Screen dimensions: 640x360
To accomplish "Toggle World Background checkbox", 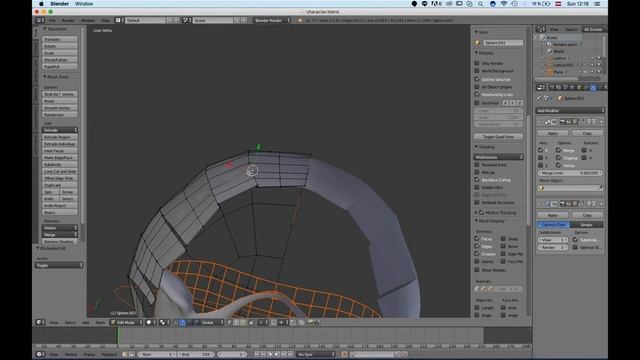I will 477,71.
